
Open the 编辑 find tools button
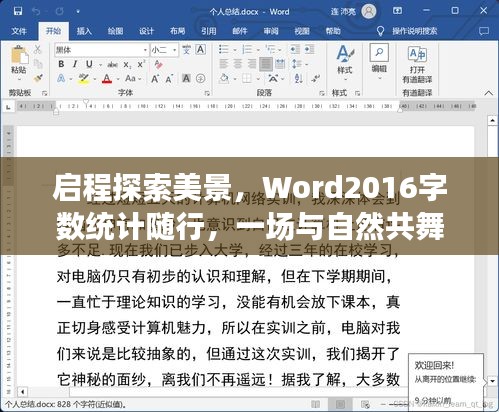379,62
